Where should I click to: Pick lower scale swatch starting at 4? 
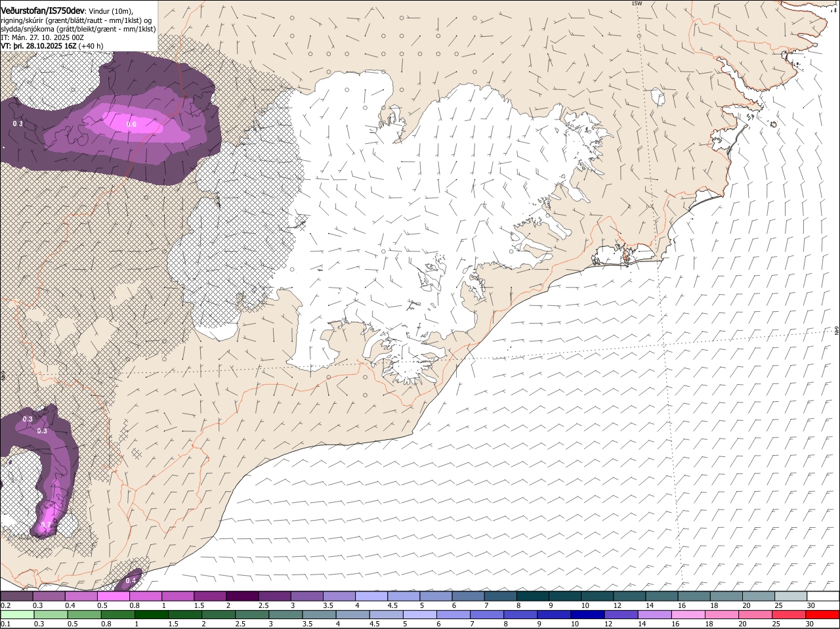pyautogui.click(x=353, y=615)
